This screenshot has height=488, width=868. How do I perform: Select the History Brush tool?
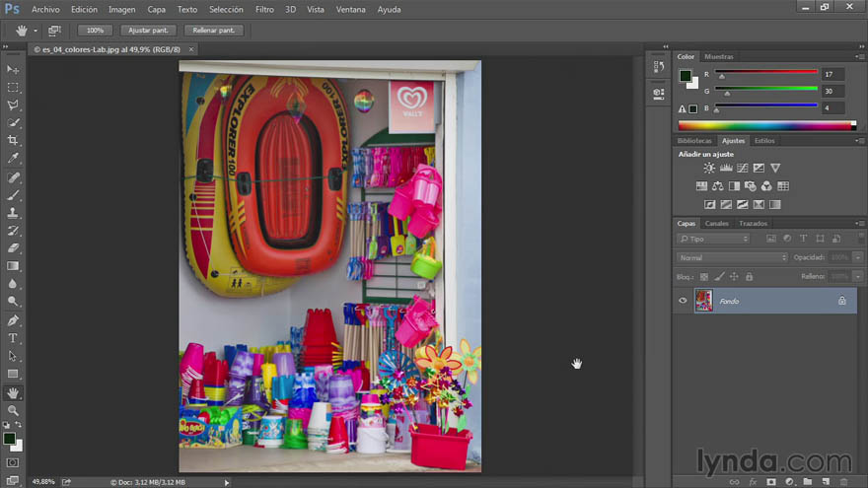coord(13,231)
